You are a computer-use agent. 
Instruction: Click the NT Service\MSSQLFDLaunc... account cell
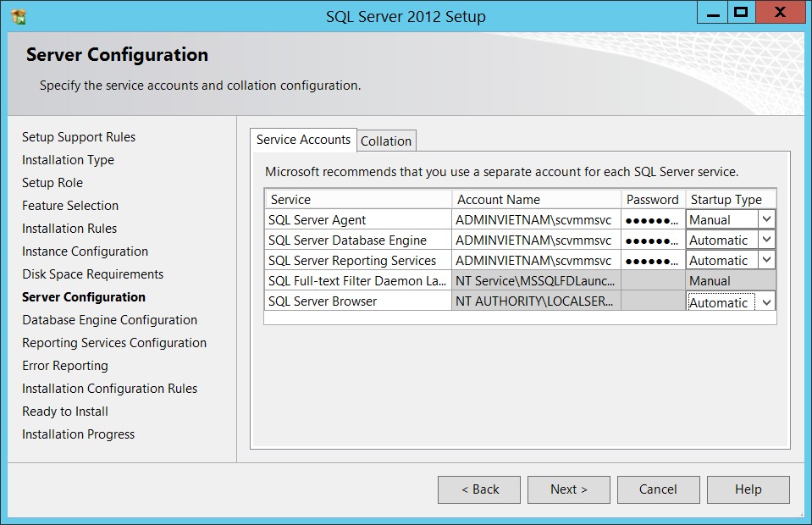536,280
